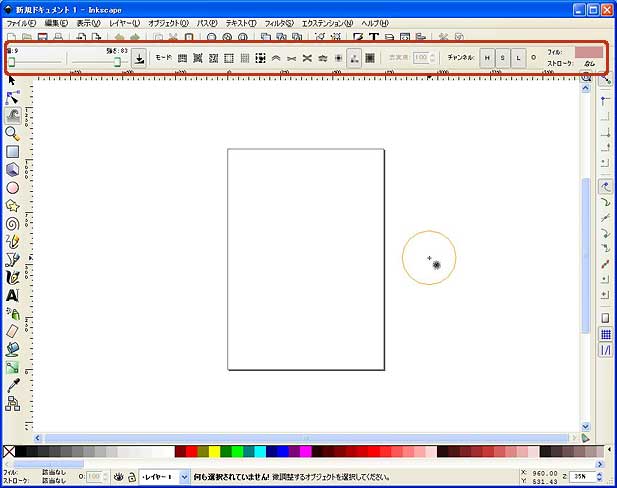Toggle snapping to page border
This screenshot has height=488, width=617.
point(606,318)
